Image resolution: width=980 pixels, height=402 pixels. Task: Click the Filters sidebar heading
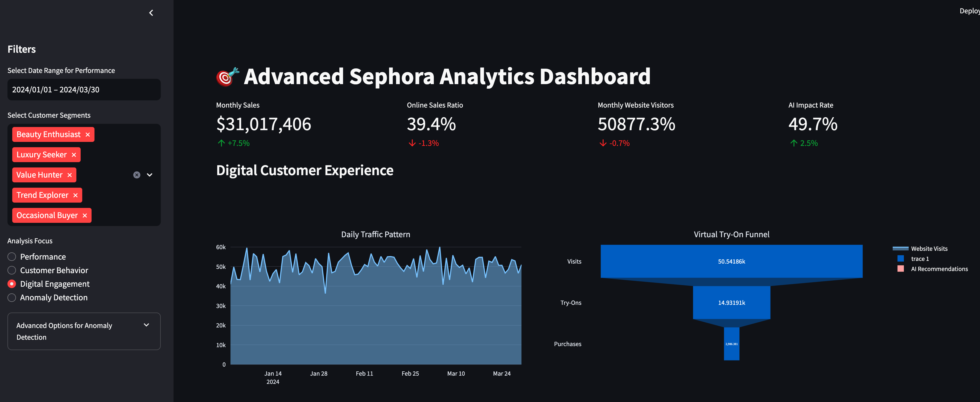click(22, 50)
